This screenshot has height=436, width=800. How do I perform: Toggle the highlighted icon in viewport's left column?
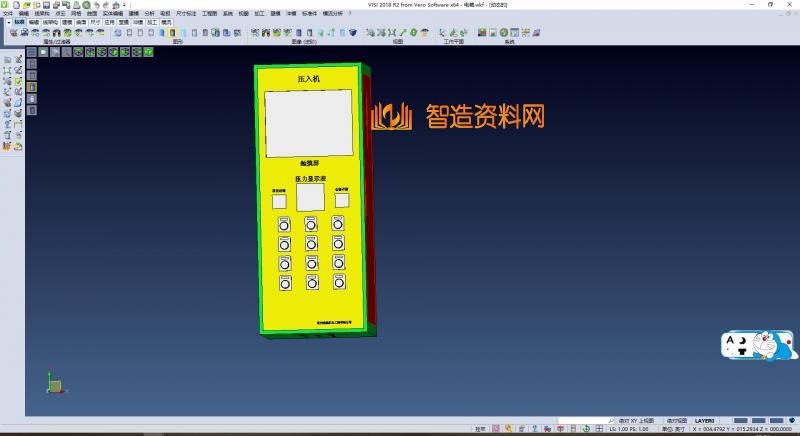pyautogui.click(x=32, y=87)
